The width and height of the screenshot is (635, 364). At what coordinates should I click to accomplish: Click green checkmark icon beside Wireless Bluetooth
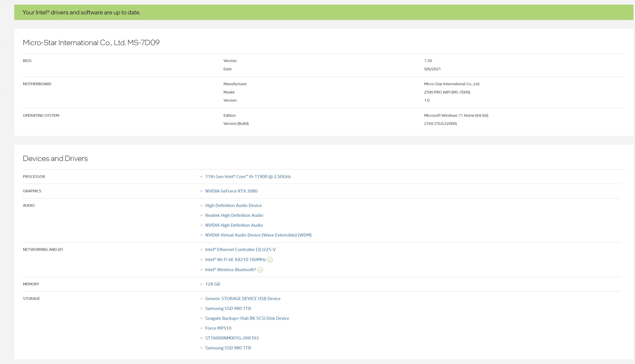[260, 270]
